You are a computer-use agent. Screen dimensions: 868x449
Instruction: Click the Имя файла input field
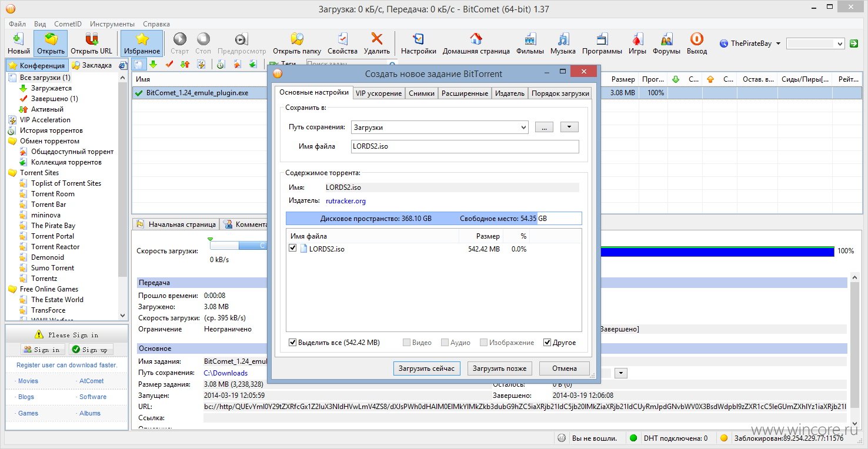click(x=465, y=146)
